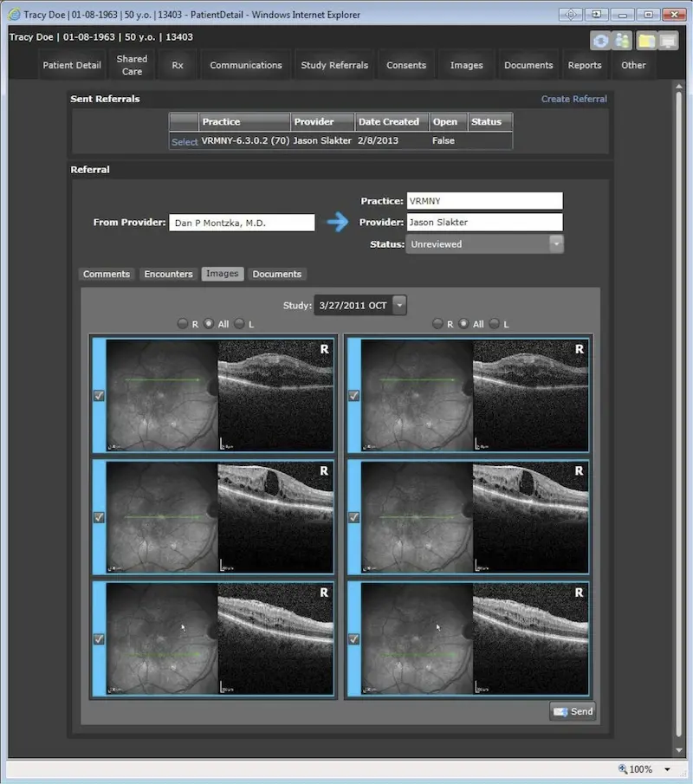This screenshot has width=693, height=784.
Task: Click the envelope icon on the Send button
Action: pos(560,711)
